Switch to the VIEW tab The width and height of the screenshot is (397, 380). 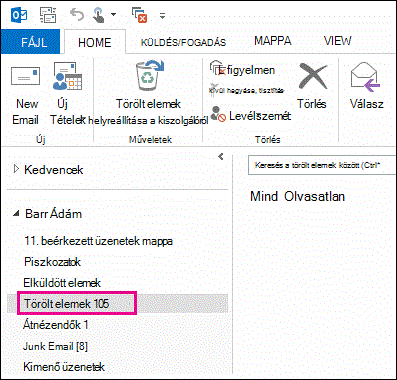[x=337, y=41]
